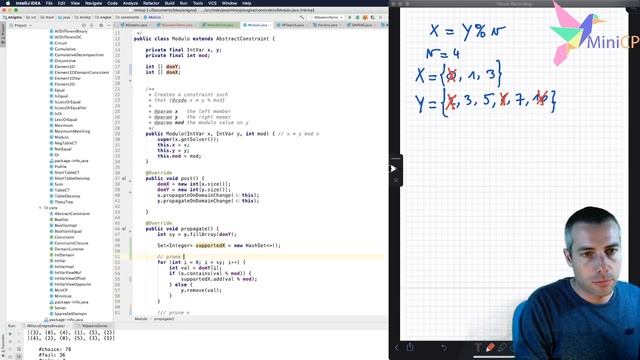640x360 pixels.
Task: Select the red pen tool in notes app
Action: pos(490,347)
